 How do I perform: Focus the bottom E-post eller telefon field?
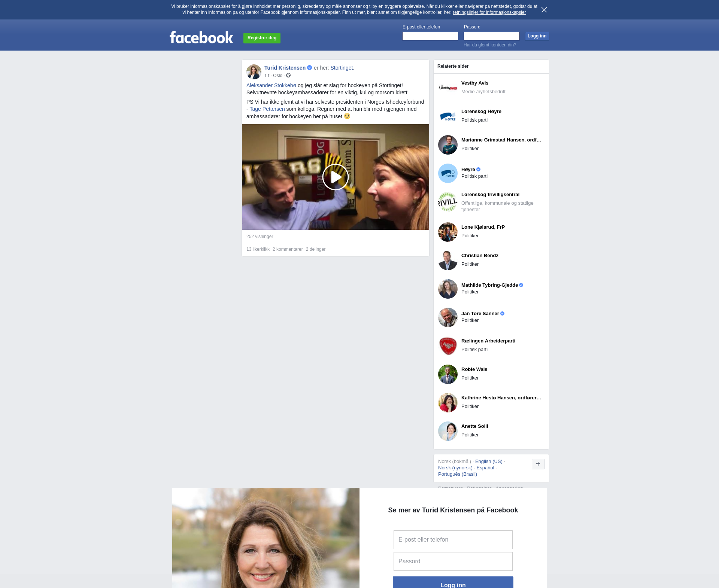[453, 540]
